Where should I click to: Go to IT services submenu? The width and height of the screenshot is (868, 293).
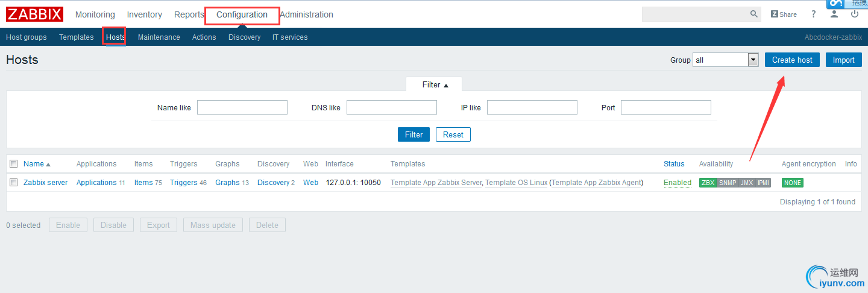tap(290, 37)
